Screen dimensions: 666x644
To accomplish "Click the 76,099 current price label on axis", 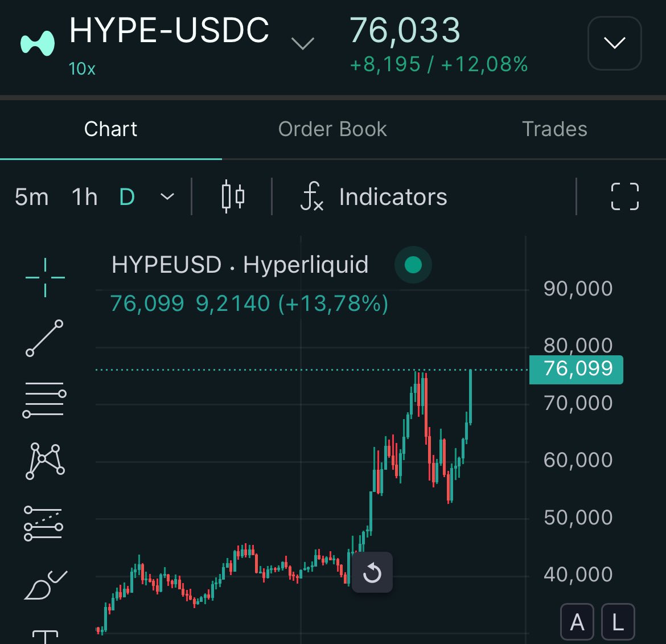I will click(x=576, y=369).
